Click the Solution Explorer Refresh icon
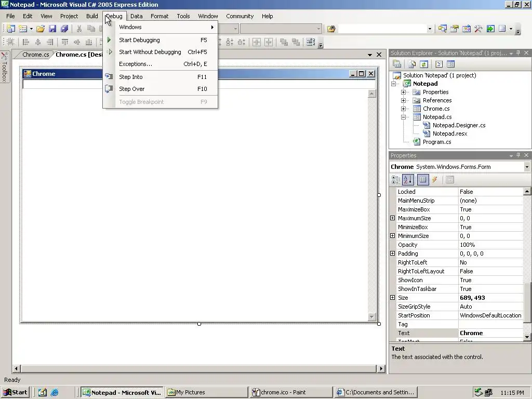The width and height of the screenshot is (532, 399). [x=424, y=64]
